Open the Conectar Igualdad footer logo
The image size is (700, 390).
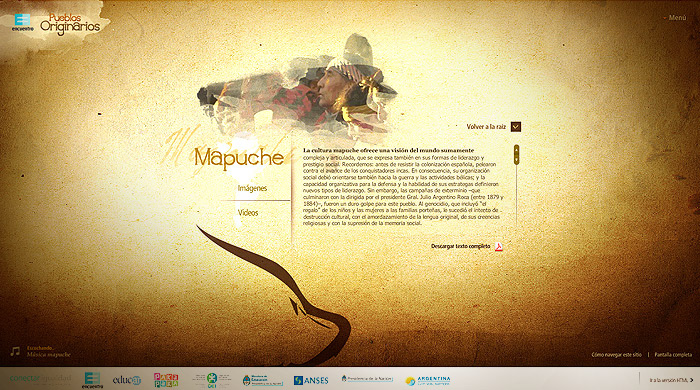[40, 379]
